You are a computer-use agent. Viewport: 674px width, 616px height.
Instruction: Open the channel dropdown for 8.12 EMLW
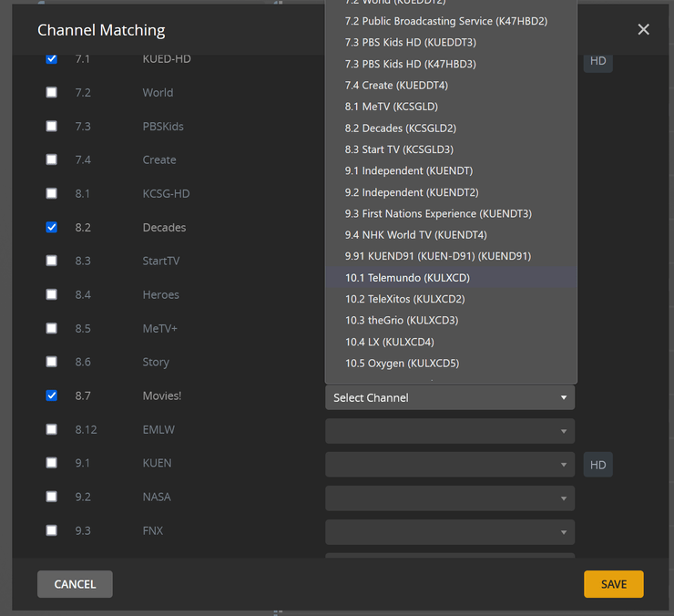pos(450,431)
